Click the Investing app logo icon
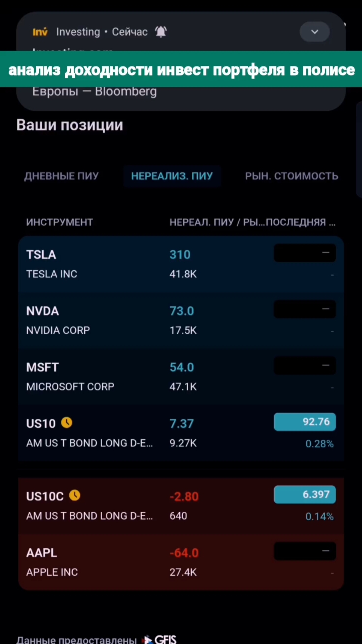362x644 pixels. [x=40, y=32]
